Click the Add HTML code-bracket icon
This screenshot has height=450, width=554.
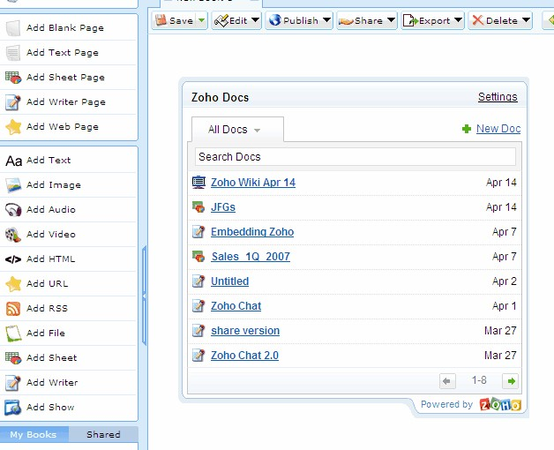(13, 259)
